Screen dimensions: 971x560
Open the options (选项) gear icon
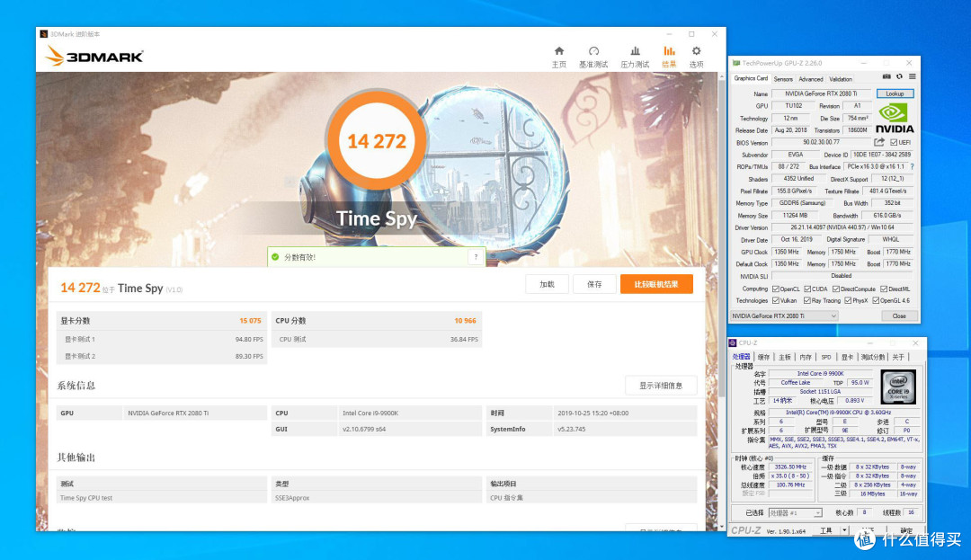click(697, 50)
